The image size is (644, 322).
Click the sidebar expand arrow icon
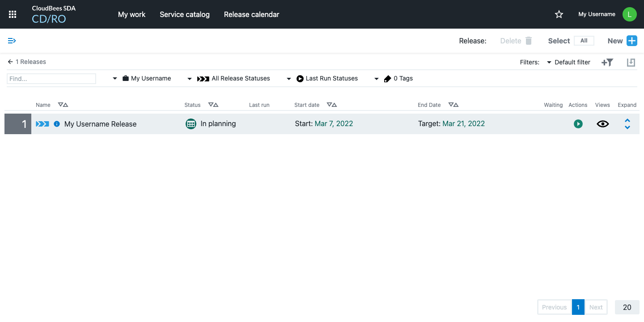(12, 40)
